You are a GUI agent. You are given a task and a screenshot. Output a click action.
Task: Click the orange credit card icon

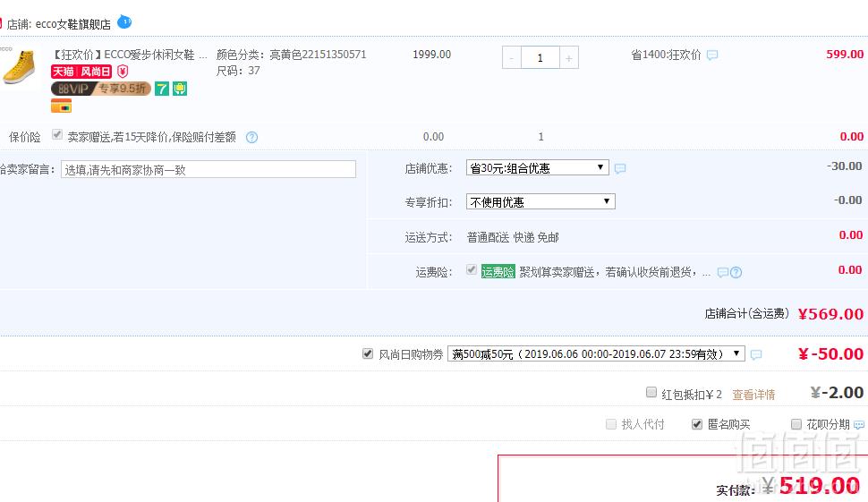pyautogui.click(x=62, y=106)
